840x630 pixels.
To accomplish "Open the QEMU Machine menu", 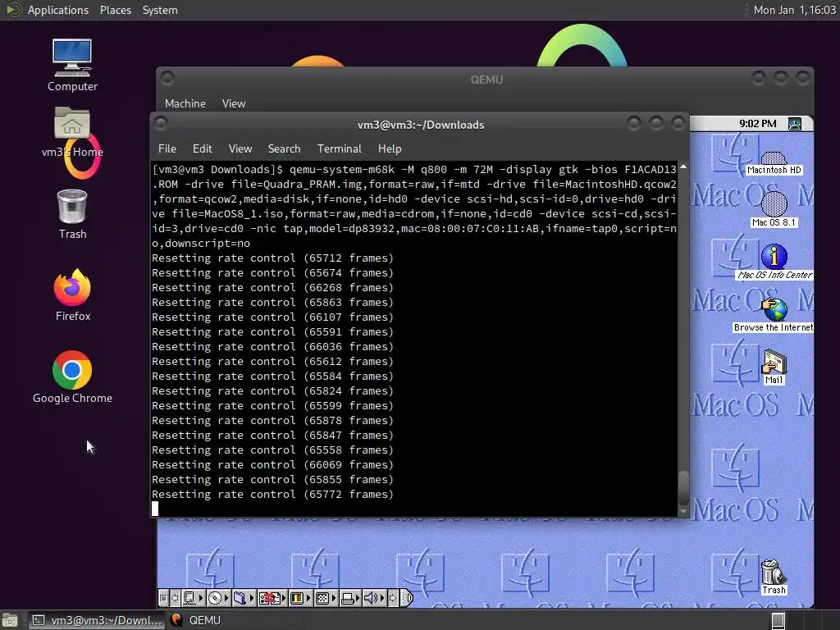I will (185, 103).
